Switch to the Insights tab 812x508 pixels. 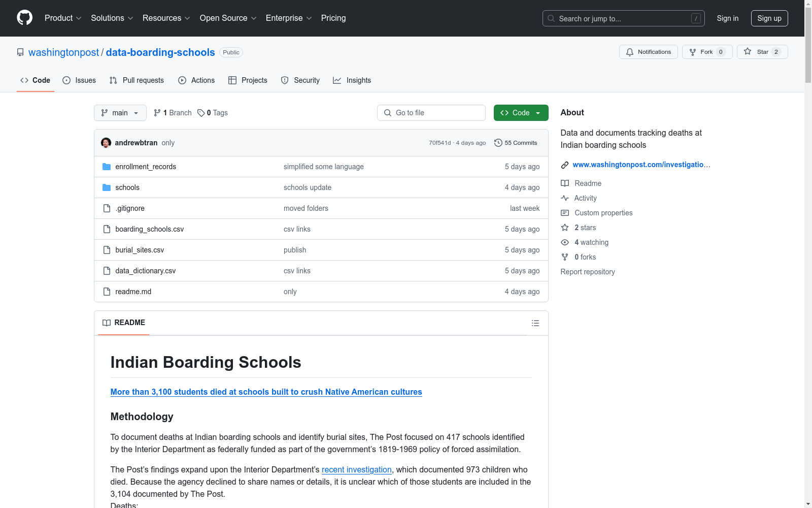(352, 80)
